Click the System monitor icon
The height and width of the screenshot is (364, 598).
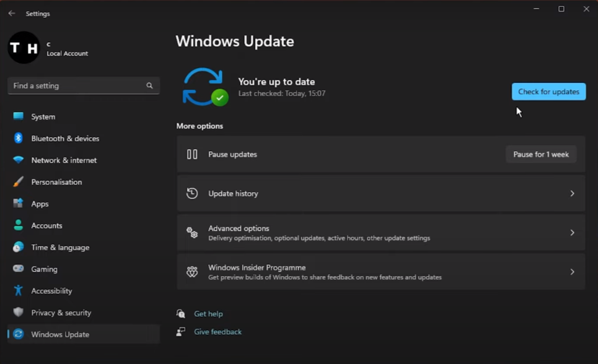click(x=19, y=116)
